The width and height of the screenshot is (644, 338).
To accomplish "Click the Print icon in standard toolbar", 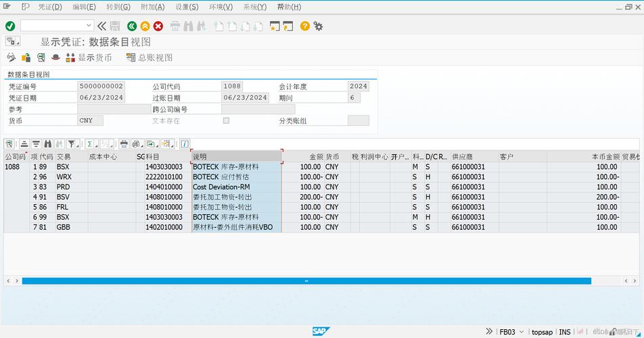I will (175, 26).
